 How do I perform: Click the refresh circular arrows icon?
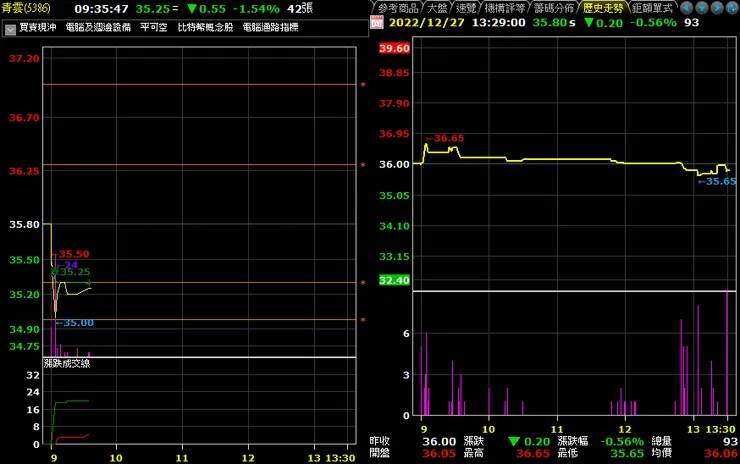[x=732, y=8]
